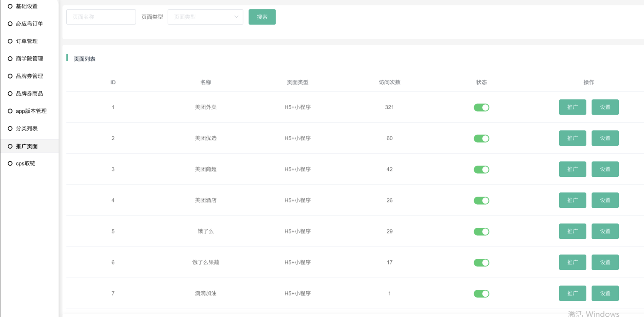Open 设置 for 滴滴加油
This screenshot has width=644, height=317.
click(605, 293)
